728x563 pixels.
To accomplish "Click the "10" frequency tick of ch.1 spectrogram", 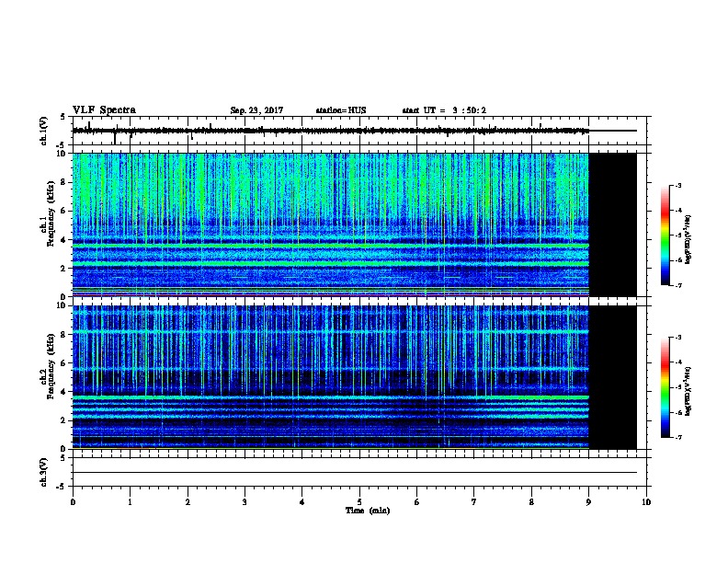I will [63, 154].
